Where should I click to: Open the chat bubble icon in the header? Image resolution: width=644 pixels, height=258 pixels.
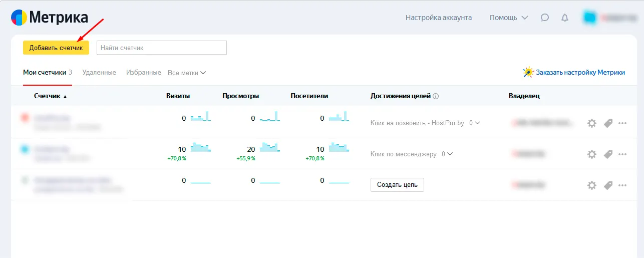pos(545,18)
